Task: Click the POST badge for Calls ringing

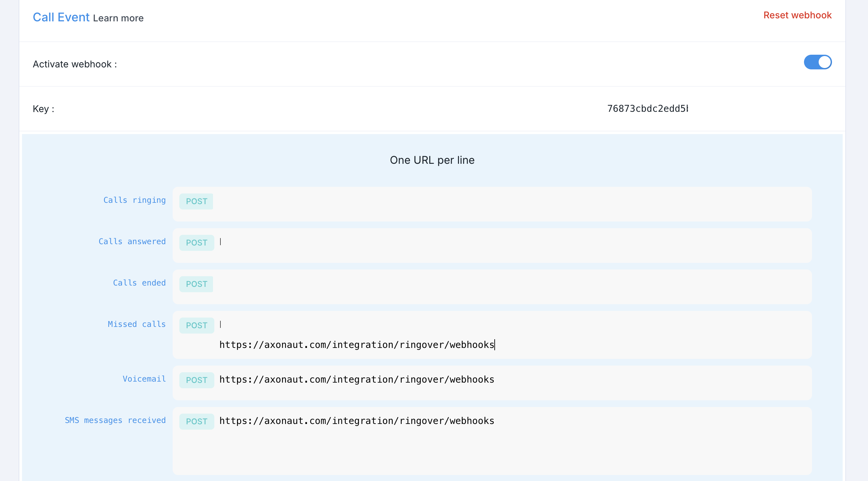Action: point(196,201)
